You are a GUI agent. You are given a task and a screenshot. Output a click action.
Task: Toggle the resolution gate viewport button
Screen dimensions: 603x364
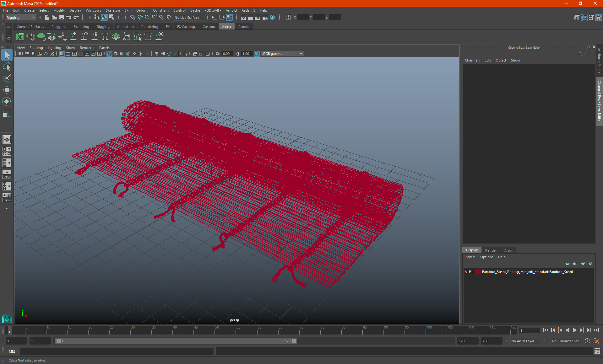pyautogui.click(x=74, y=54)
